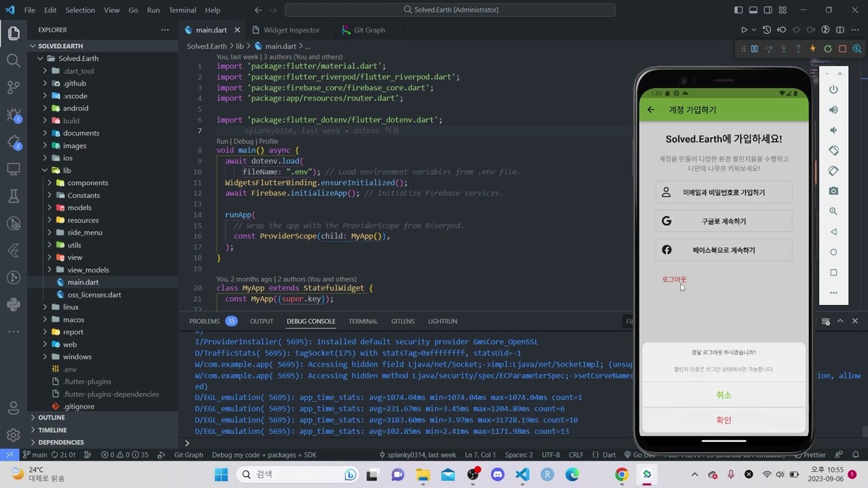The height and width of the screenshot is (488, 868).
Task: Open Flutter DevTools widget inspector icon
Action: click(x=857, y=49)
